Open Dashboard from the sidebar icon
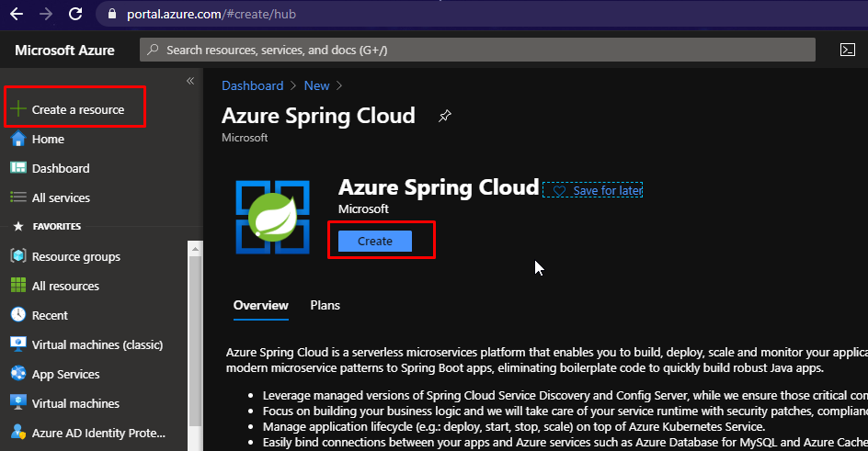This screenshot has height=451, width=868. (x=17, y=168)
